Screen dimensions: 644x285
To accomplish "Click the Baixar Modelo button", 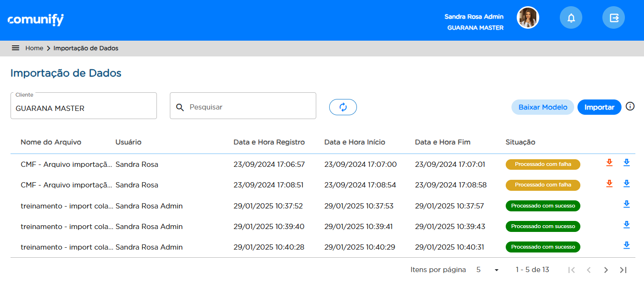I will pos(543,107).
